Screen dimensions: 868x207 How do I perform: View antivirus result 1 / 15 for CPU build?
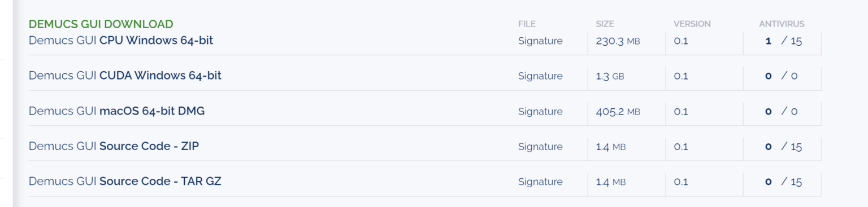(x=783, y=41)
